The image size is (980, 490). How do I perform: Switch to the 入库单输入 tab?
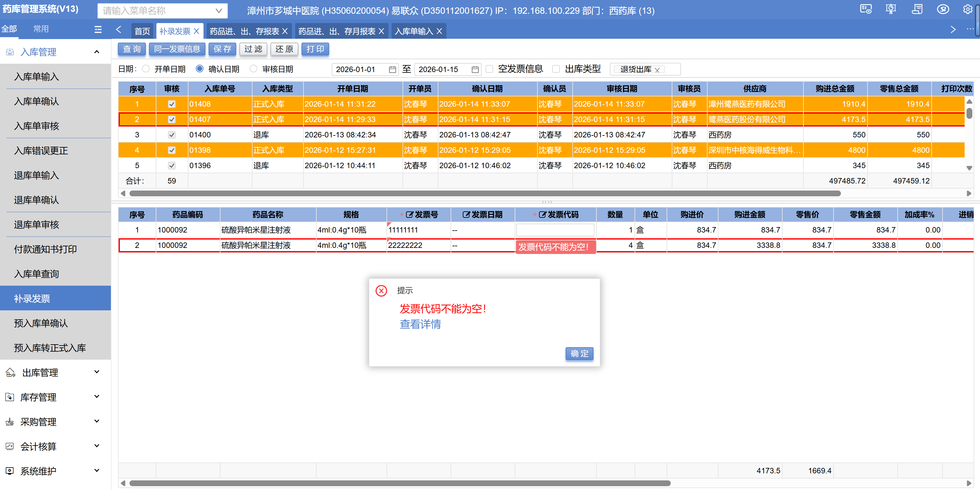[x=413, y=31]
